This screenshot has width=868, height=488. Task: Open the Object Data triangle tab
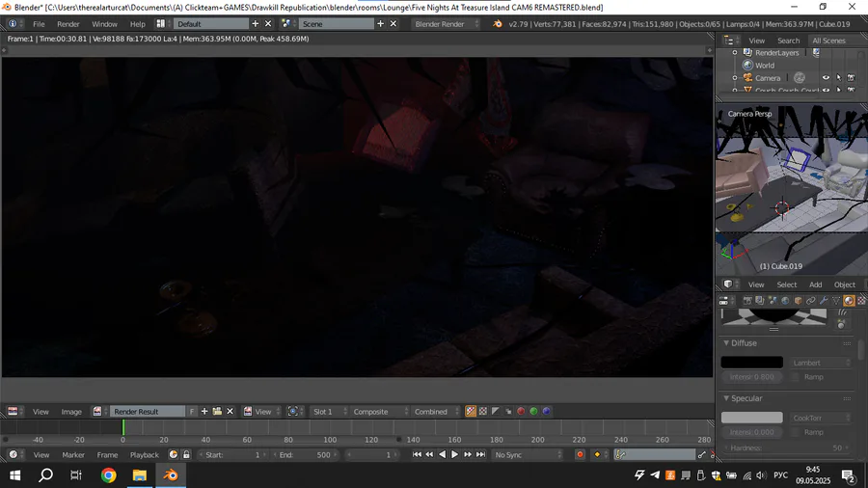pyautogui.click(x=836, y=301)
